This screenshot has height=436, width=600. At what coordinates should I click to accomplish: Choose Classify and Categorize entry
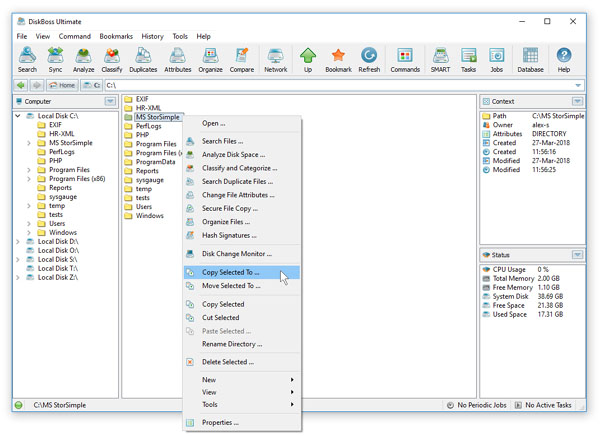(x=242, y=168)
